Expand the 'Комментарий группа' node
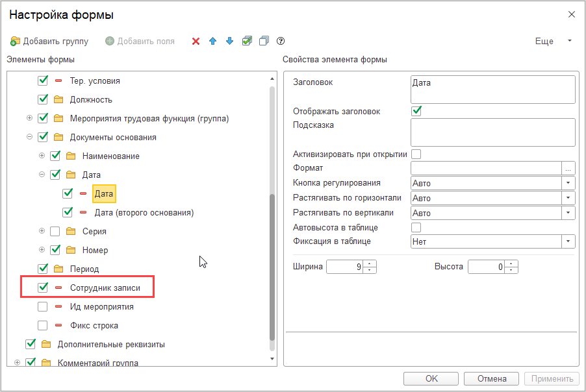The image size is (586, 392). tap(17, 362)
